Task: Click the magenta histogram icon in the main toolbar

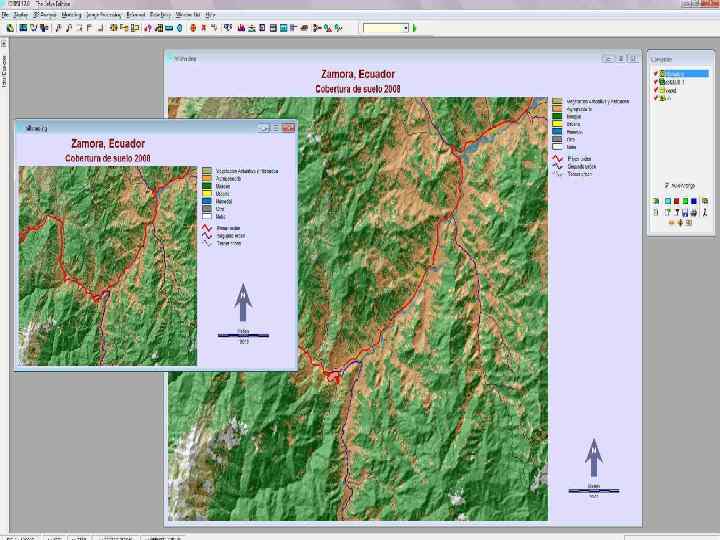Action: point(241,28)
